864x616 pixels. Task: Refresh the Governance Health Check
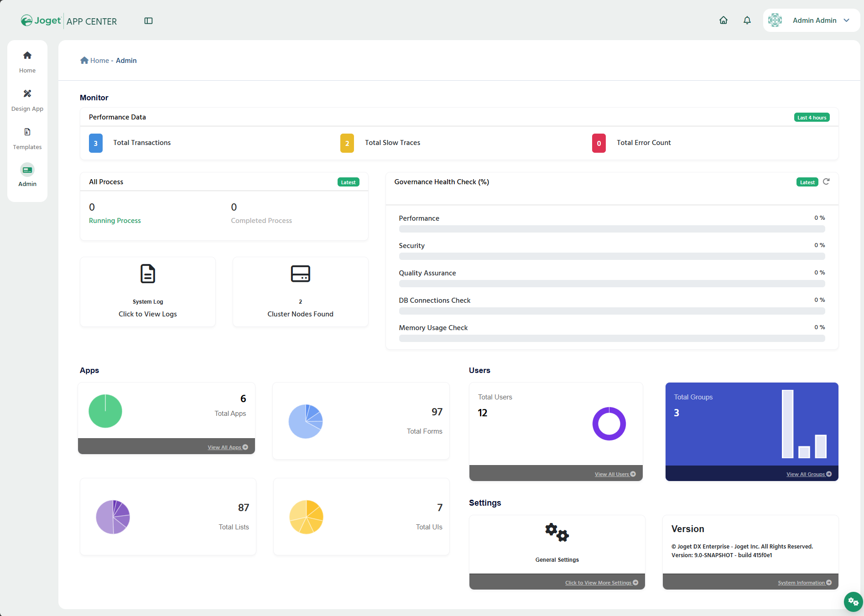tap(826, 182)
